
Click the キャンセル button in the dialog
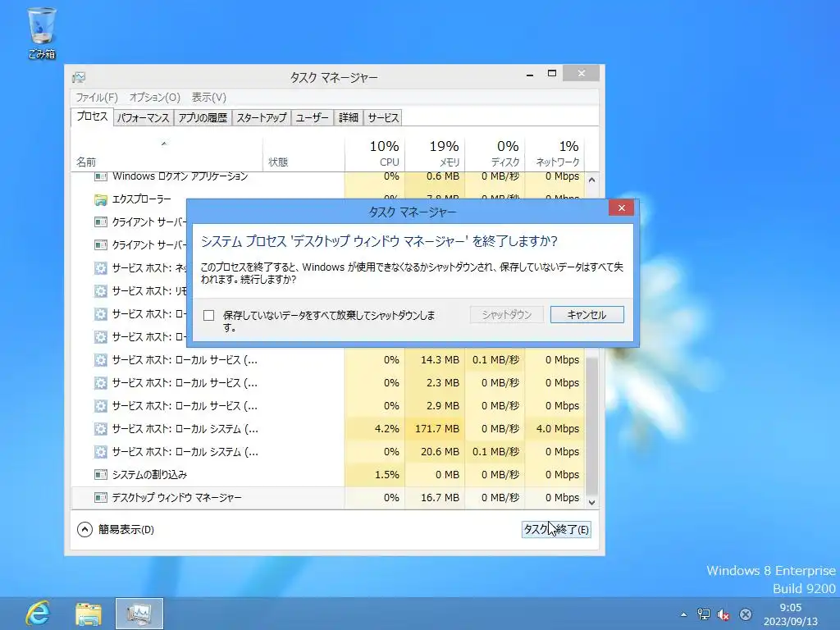coord(587,314)
